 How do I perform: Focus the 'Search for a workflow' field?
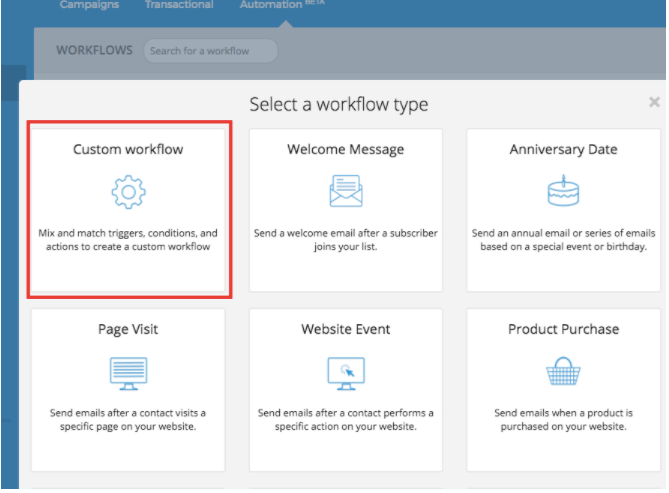(x=210, y=50)
